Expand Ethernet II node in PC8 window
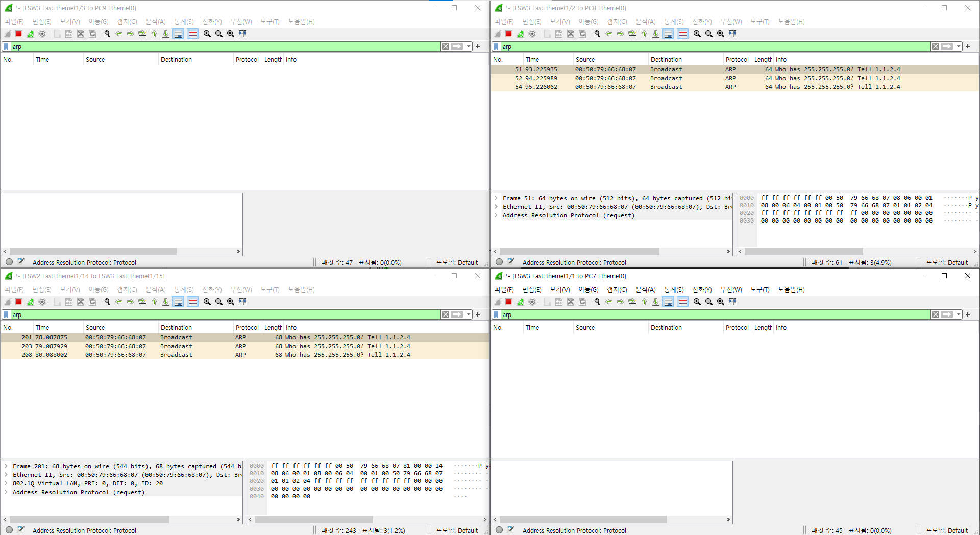This screenshot has height=535, width=980. coord(496,207)
